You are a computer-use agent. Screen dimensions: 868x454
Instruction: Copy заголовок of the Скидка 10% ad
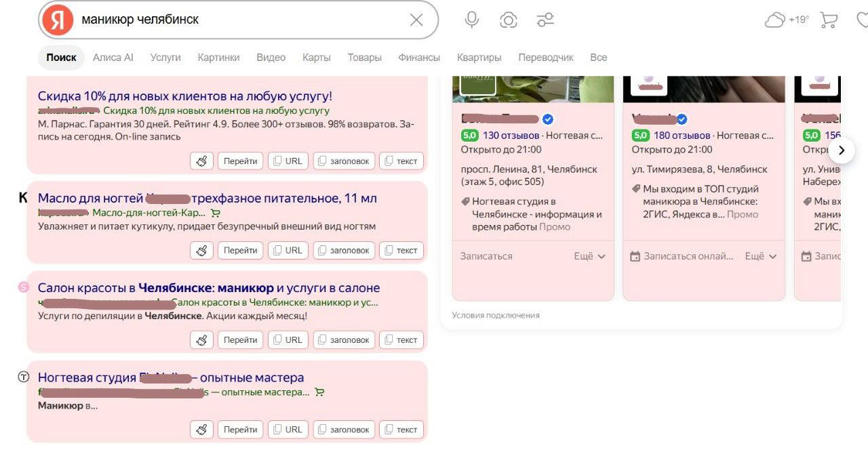[x=344, y=161]
